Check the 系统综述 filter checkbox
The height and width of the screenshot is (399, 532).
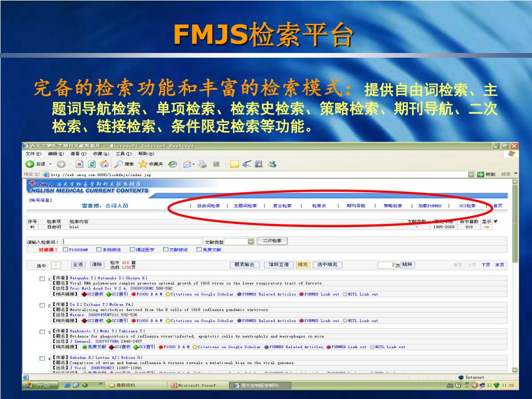pos(99,249)
